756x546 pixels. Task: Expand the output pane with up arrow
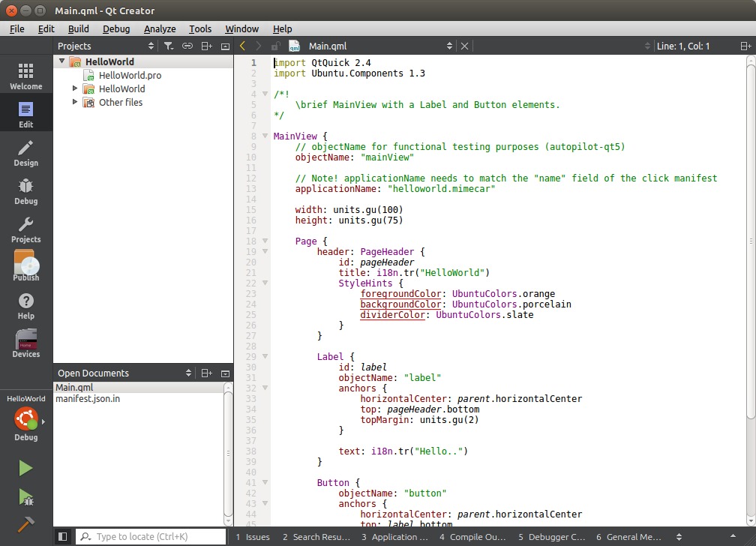733,536
